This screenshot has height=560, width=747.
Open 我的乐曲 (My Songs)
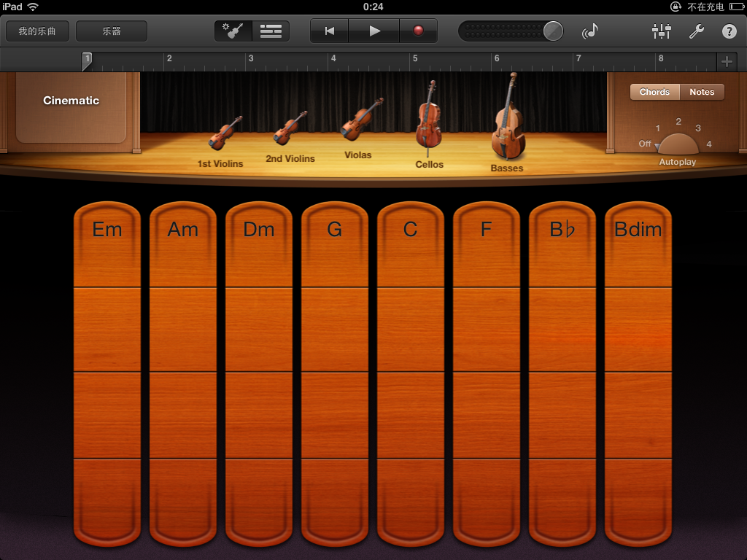click(x=38, y=31)
